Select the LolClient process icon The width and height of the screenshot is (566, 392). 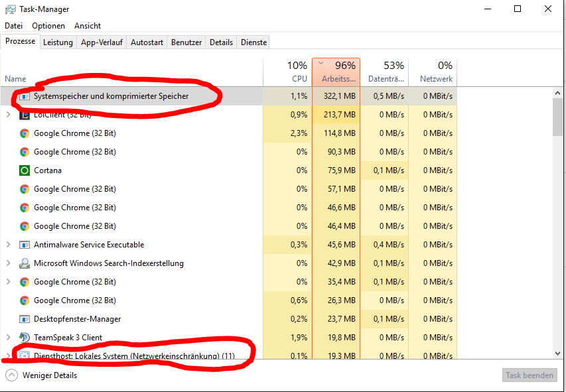coord(24,115)
